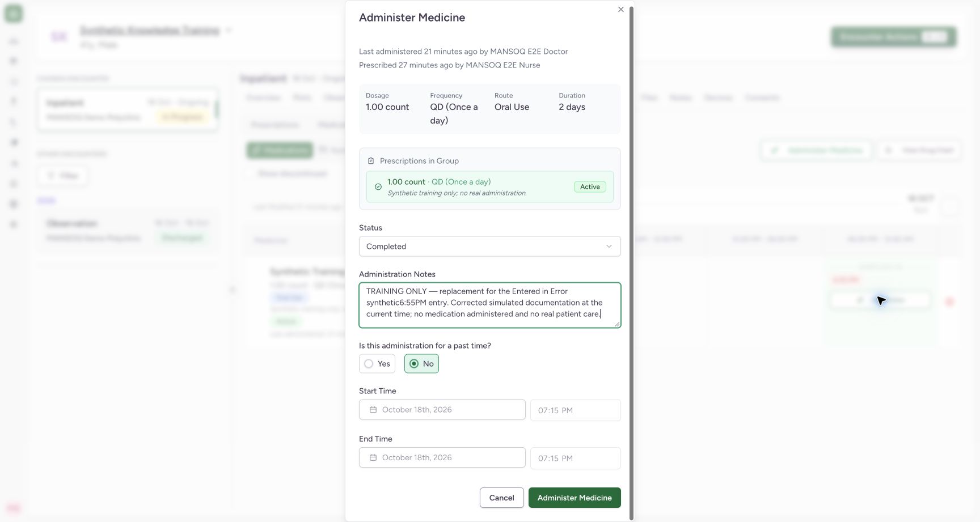Close the Administer Medicine dialog
Image resolution: width=980 pixels, height=522 pixels.
click(x=621, y=10)
